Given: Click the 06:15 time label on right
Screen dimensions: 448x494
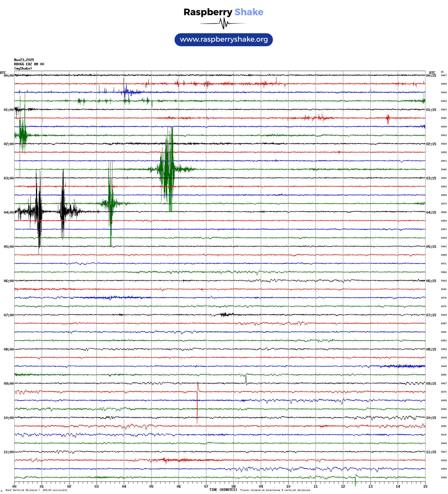Looking at the screenshot, I should click(x=431, y=281).
